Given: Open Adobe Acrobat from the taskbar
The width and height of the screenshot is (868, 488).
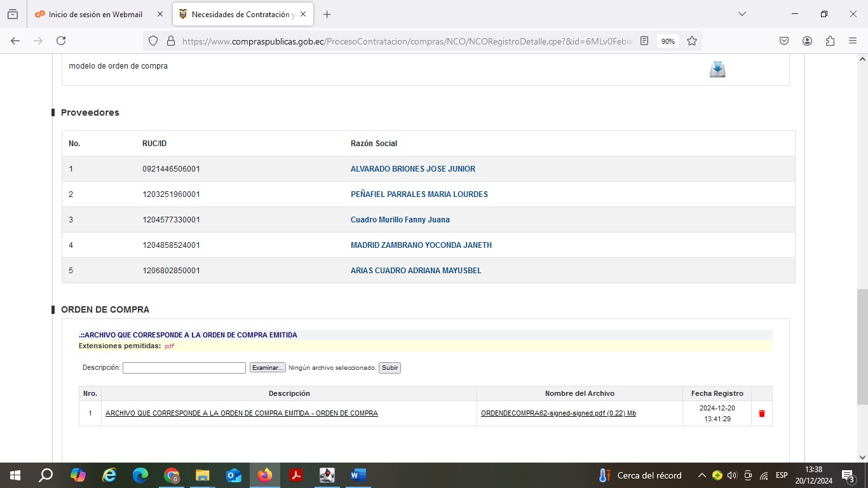Looking at the screenshot, I should pos(295,475).
